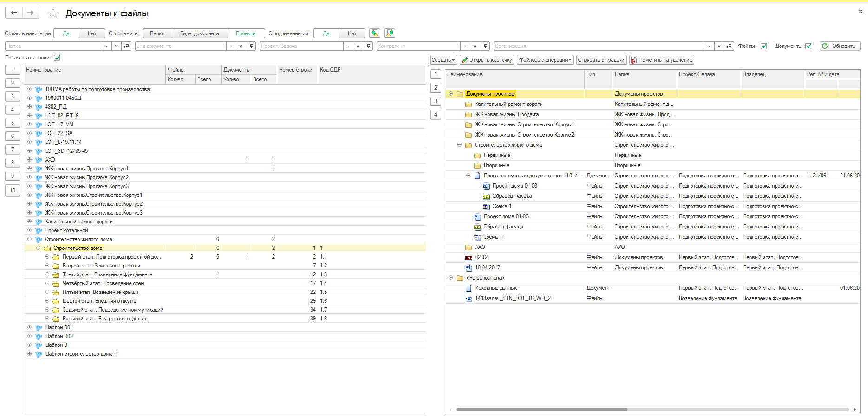Expand Первый этап. Подготовка проектной node
The height and width of the screenshot is (417, 868).
pyautogui.click(x=47, y=257)
